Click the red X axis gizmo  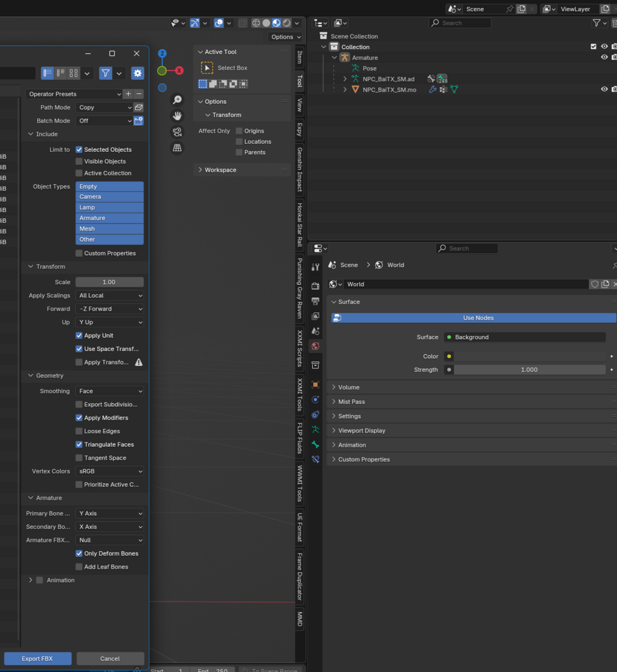click(179, 71)
